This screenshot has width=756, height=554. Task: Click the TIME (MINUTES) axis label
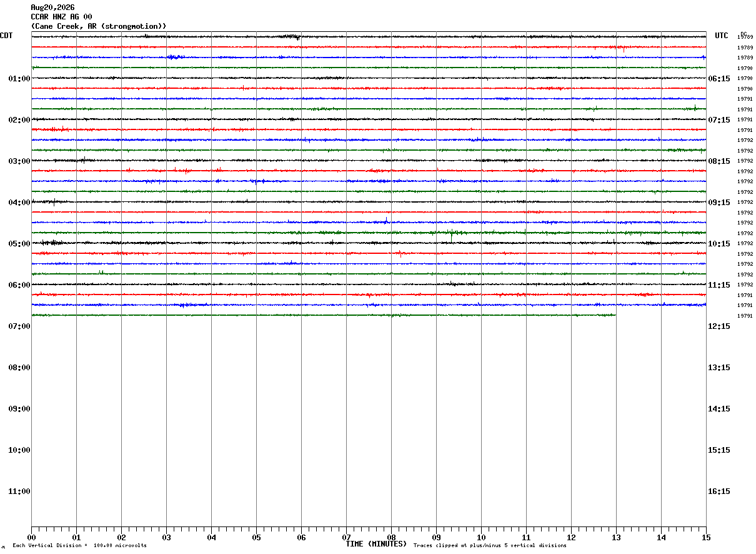coord(376,544)
